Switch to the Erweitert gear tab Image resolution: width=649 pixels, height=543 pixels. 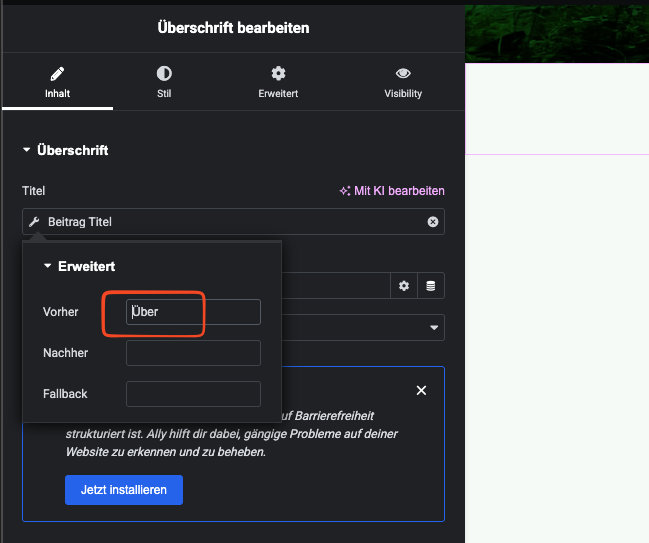pyautogui.click(x=278, y=82)
